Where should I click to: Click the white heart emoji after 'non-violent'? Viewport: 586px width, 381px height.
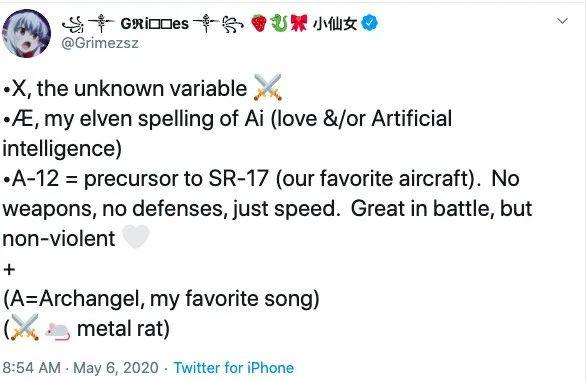tap(136, 237)
